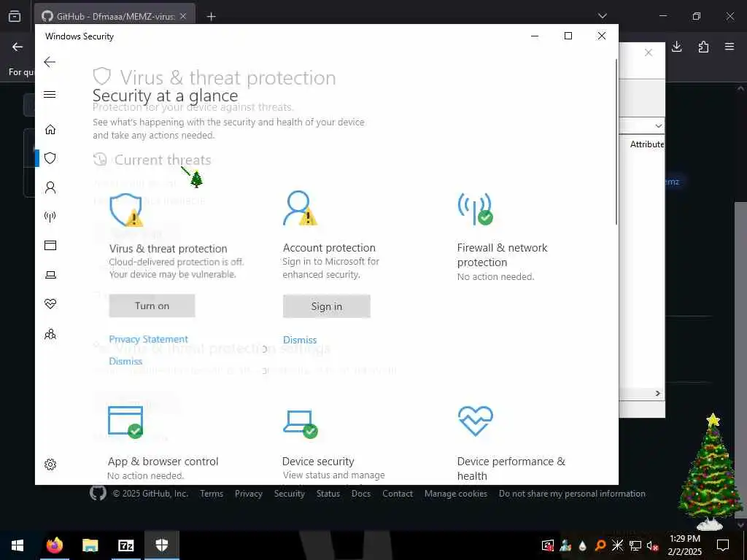Open the hamburger navigation menu in Windows Security
Screen dimensions: 747x560
pyautogui.click(x=50, y=94)
